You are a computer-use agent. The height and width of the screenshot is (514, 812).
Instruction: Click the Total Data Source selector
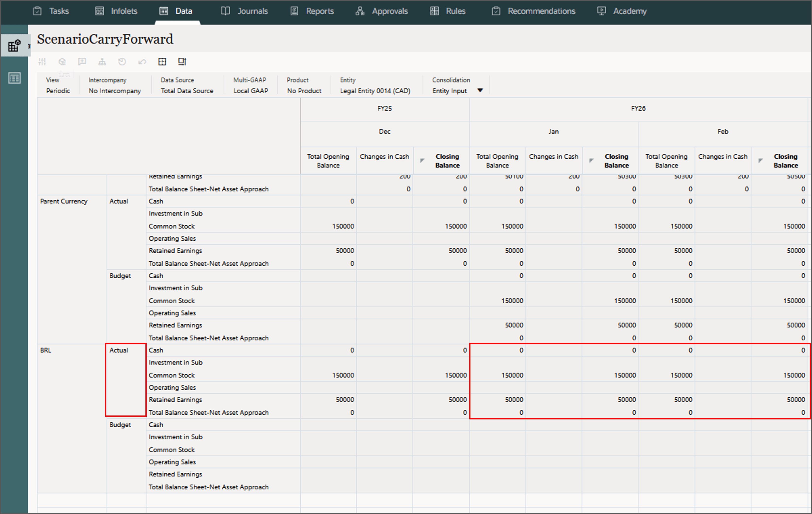click(x=187, y=91)
